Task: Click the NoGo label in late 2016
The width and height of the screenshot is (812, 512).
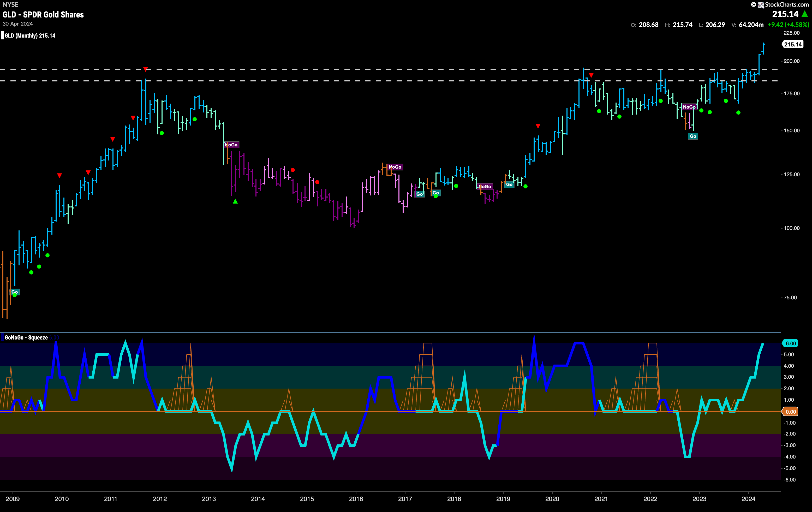Action: [x=395, y=167]
